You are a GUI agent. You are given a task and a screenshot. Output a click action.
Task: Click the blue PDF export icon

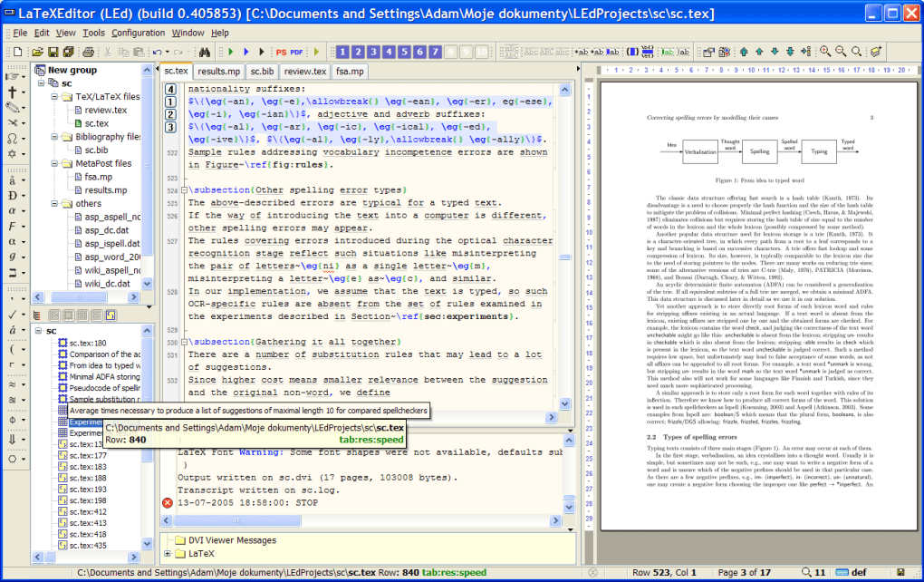tap(296, 52)
